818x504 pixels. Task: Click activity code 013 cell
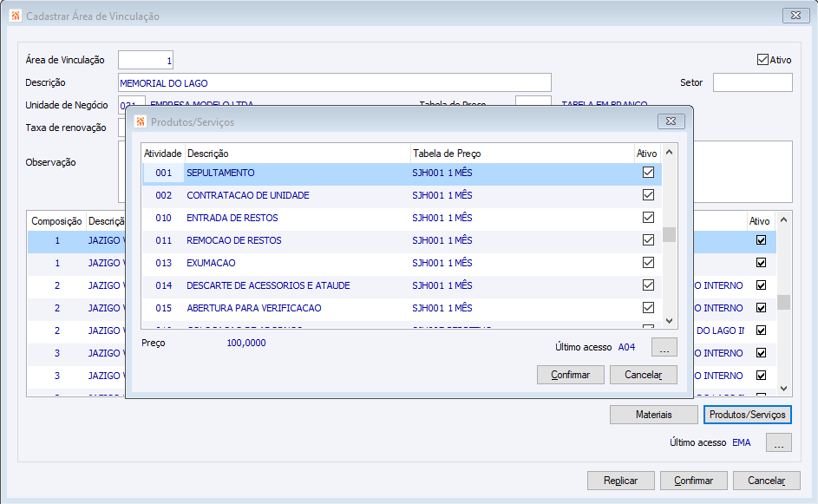click(163, 263)
